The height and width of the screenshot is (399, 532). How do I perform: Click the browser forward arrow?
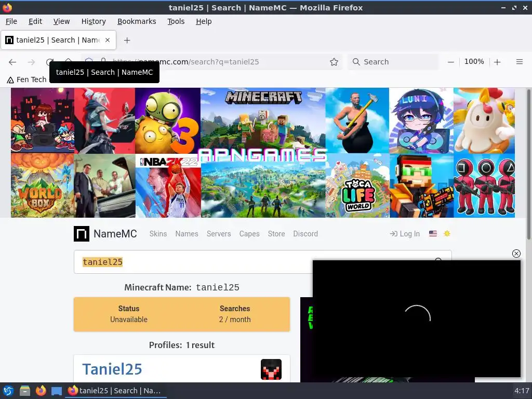31,62
